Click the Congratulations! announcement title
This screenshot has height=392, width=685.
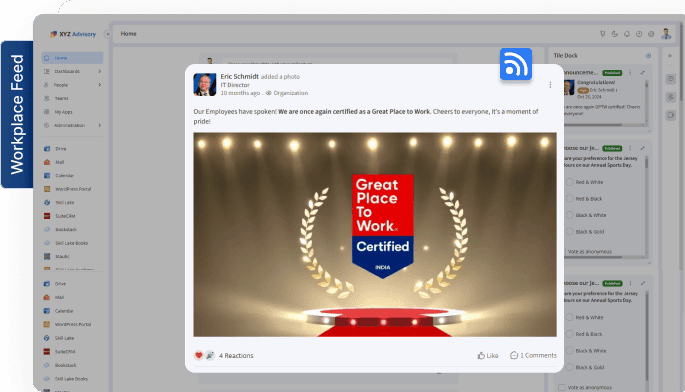click(x=596, y=82)
